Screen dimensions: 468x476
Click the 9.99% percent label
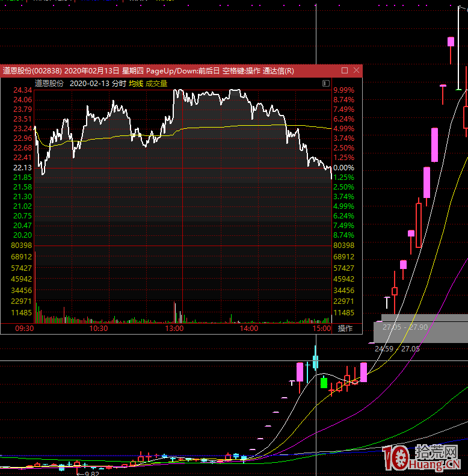(x=344, y=90)
